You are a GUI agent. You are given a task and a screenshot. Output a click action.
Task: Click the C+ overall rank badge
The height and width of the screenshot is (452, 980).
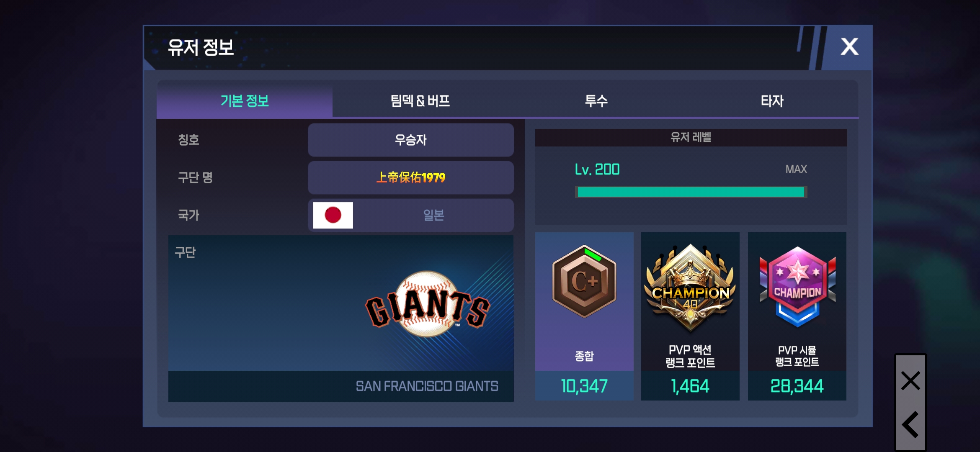coord(584,281)
